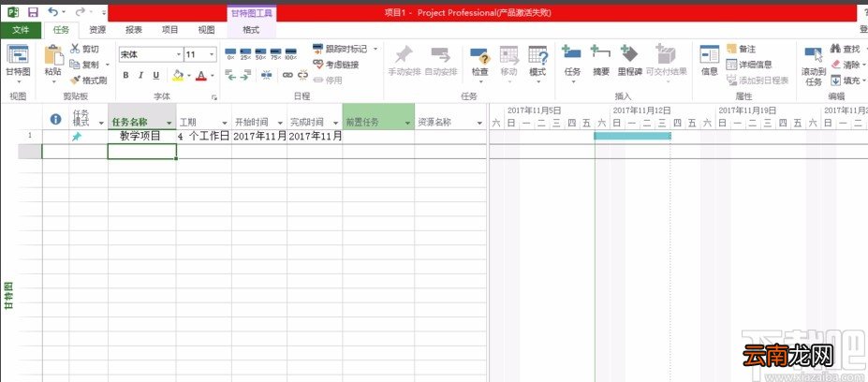Toggle Bold formatting

pos(125,75)
